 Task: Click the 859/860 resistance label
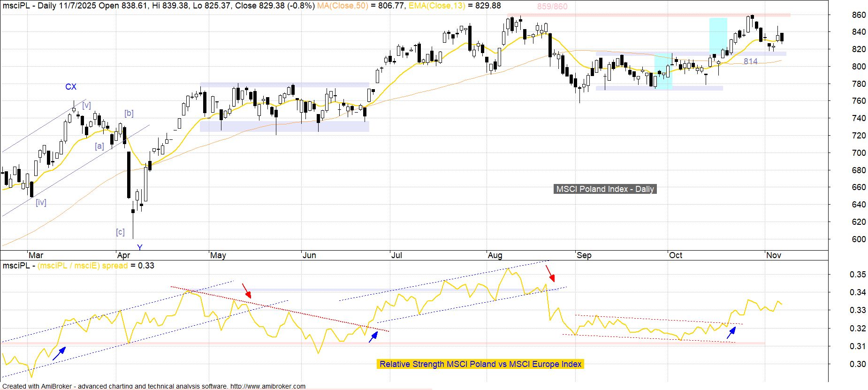click(x=552, y=7)
